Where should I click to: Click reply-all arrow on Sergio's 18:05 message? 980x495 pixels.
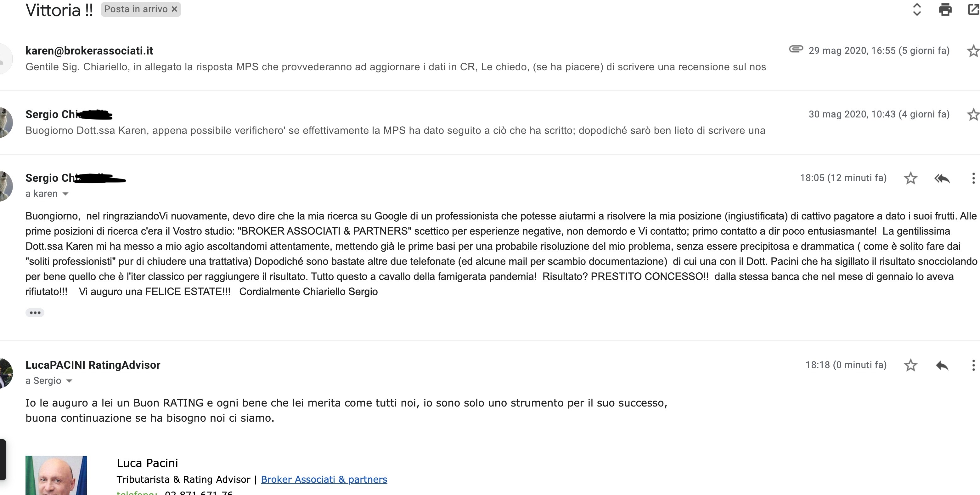942,178
